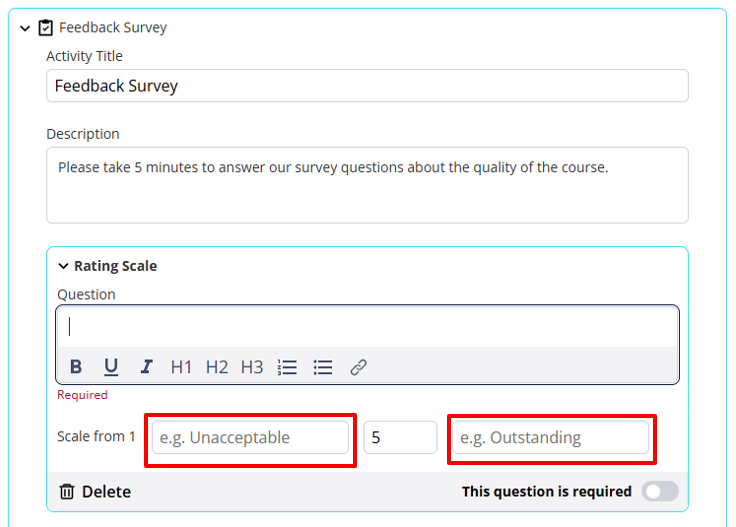The width and height of the screenshot is (736, 527).
Task: Enable the 'This question is required' switch
Action: pyautogui.click(x=660, y=492)
